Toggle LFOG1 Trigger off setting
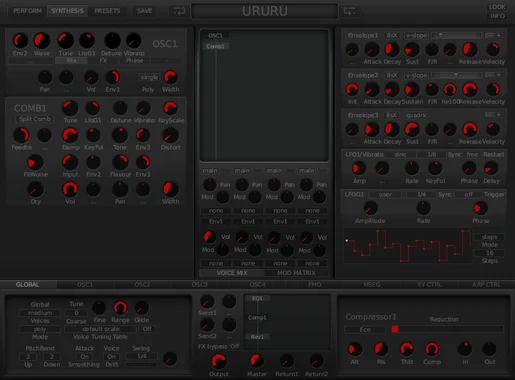The height and width of the screenshot is (380, 515). click(x=469, y=194)
